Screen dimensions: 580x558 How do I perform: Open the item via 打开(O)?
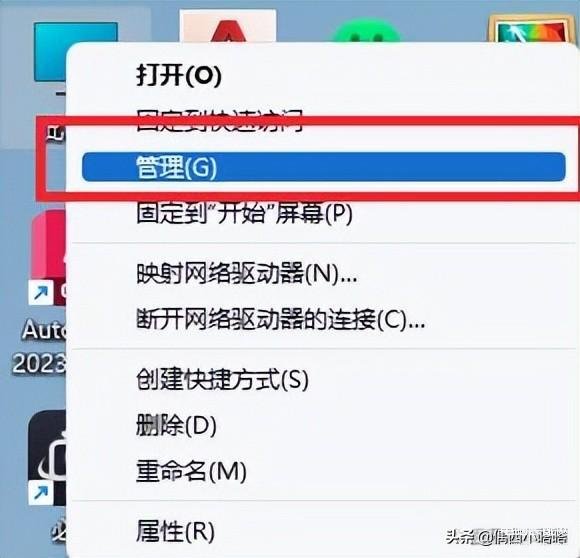coord(178,75)
